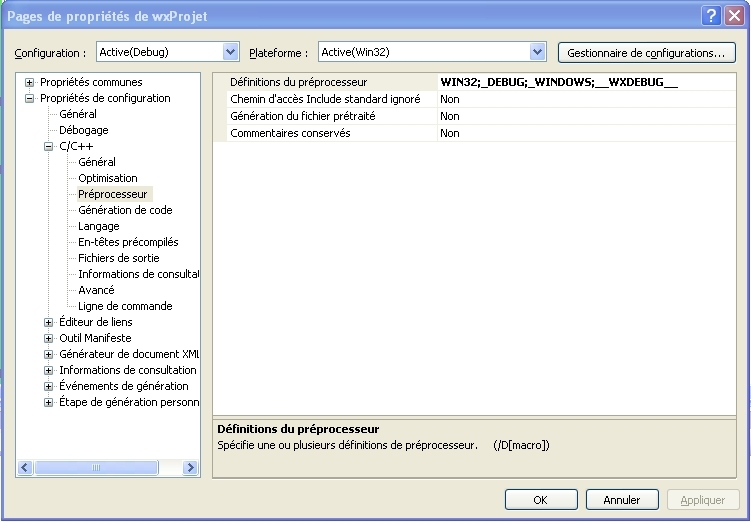The image size is (751, 522).
Task: Click the help question mark icon
Action: (x=710, y=14)
